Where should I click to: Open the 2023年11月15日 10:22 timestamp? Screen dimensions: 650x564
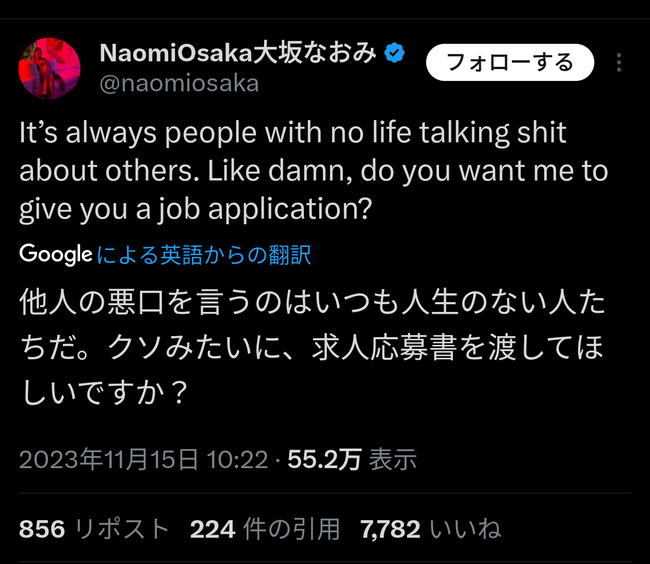pyautogui.click(x=143, y=459)
